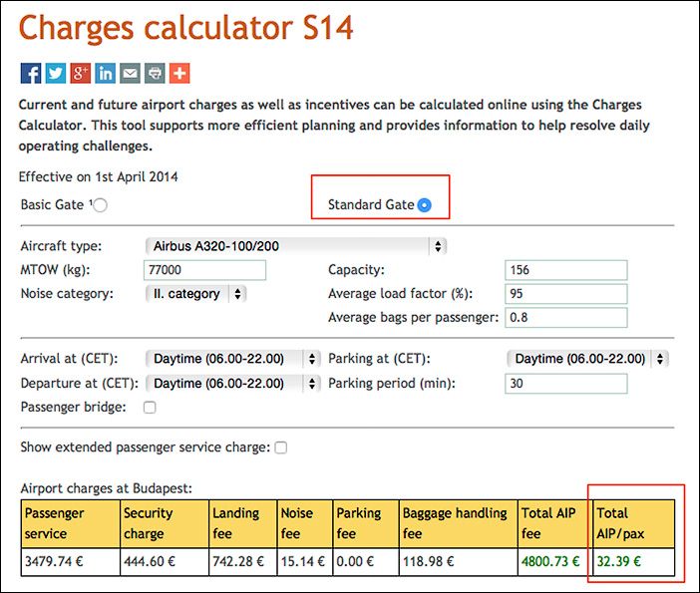Click the print page icon

pos(155,73)
